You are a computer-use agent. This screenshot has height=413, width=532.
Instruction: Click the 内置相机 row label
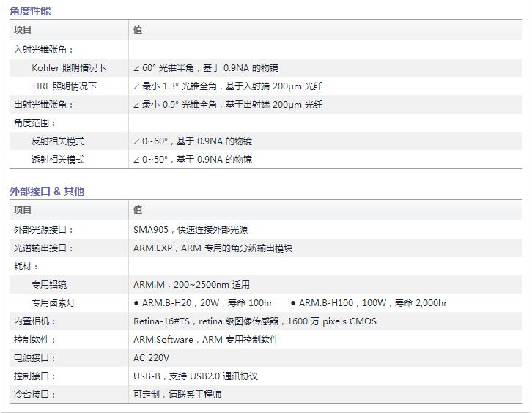coord(34,321)
